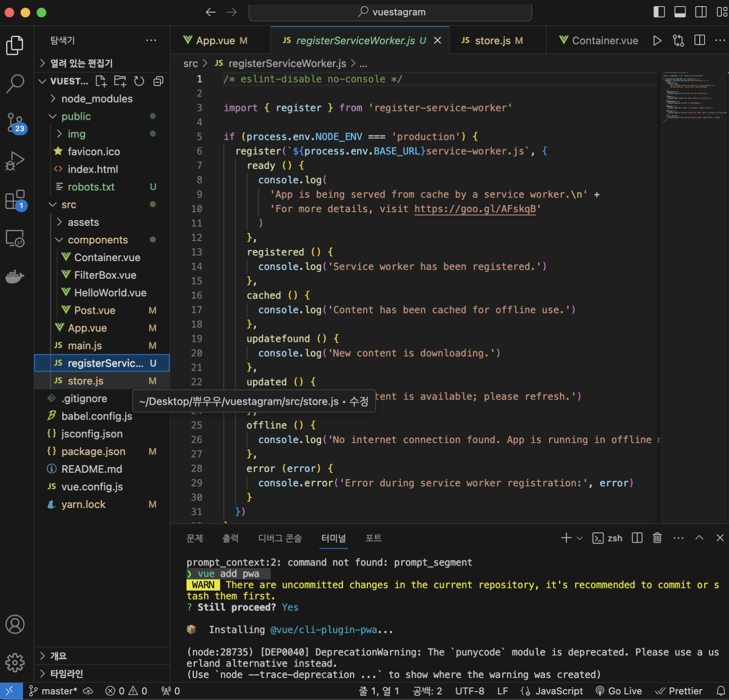This screenshot has width=729, height=700.
Task: Close the registerServiceWorker.js tab
Action: click(x=437, y=40)
